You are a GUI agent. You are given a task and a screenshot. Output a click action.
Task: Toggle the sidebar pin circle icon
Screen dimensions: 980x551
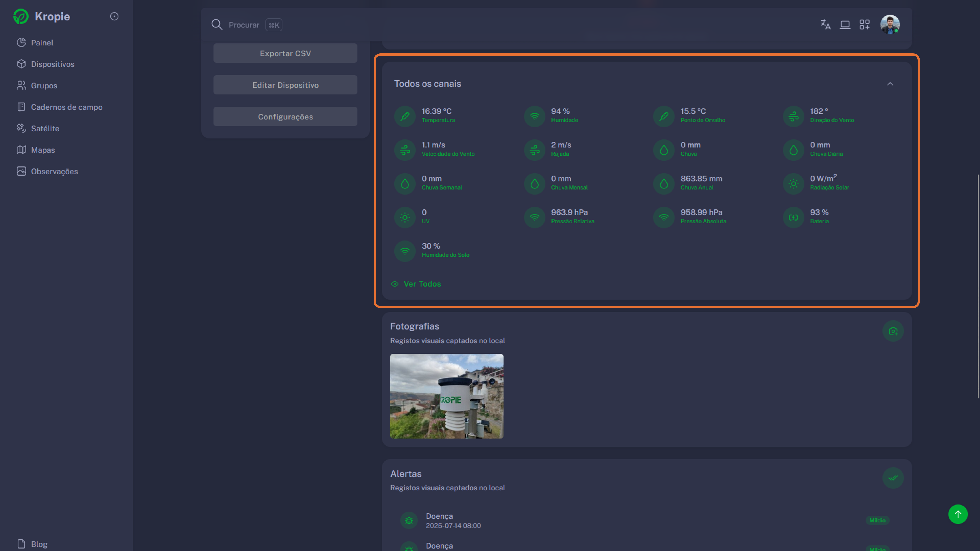pos(114,16)
